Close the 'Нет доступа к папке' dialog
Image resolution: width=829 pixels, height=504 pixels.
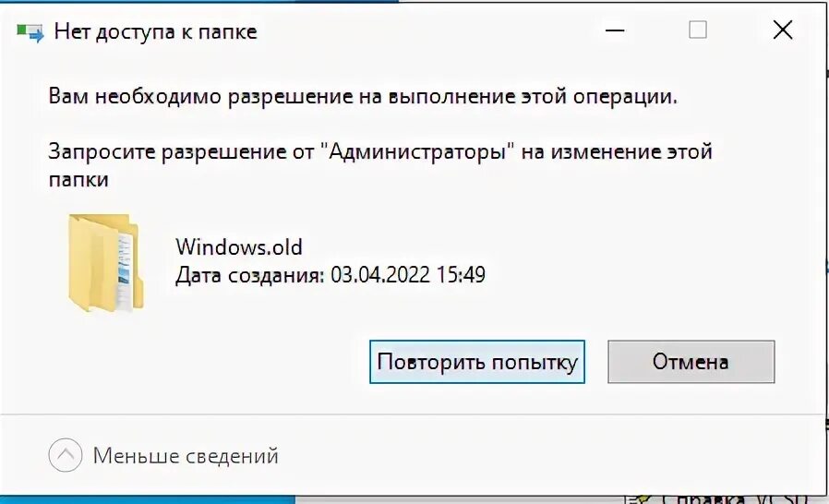[x=783, y=30]
